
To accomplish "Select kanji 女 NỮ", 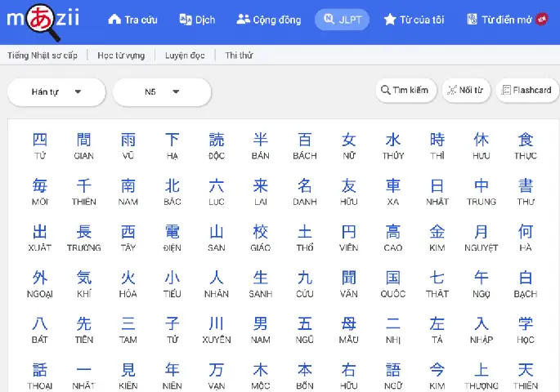I will tap(348, 146).
